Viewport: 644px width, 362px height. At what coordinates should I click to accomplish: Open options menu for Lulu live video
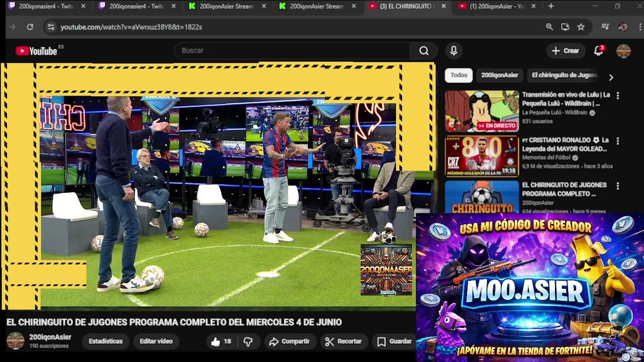click(x=617, y=96)
